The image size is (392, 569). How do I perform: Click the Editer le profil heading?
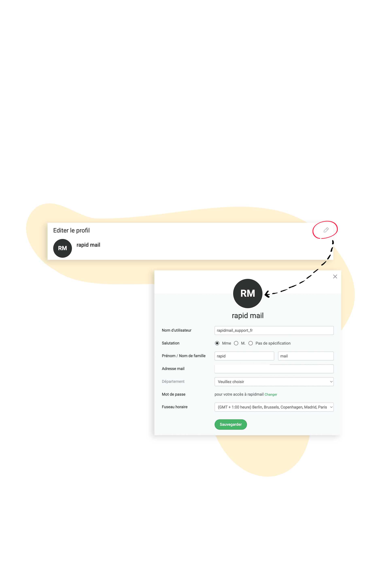[x=71, y=230]
